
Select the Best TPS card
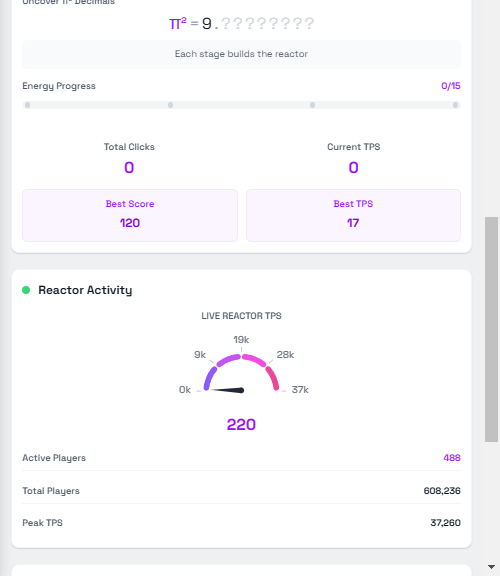(x=353, y=215)
